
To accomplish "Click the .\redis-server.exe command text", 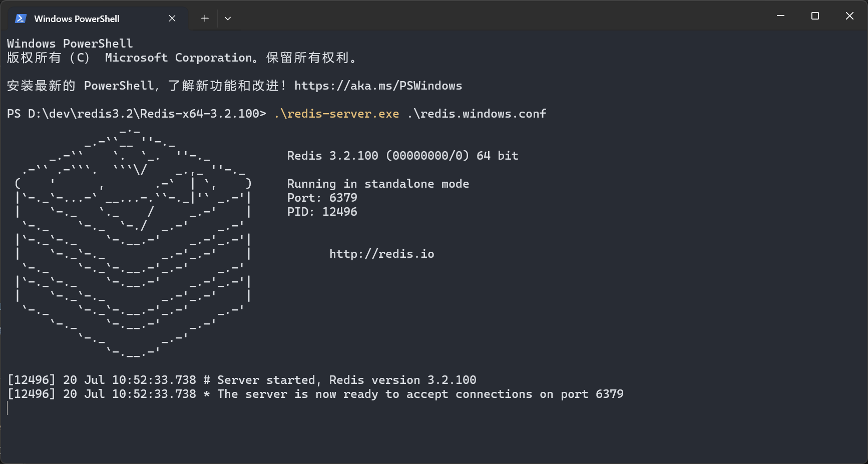I will click(336, 114).
